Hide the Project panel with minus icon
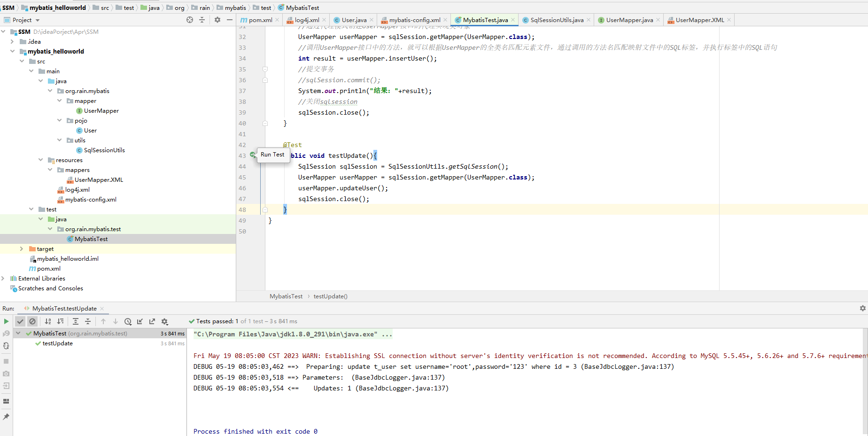This screenshot has height=436, width=868. click(x=230, y=20)
